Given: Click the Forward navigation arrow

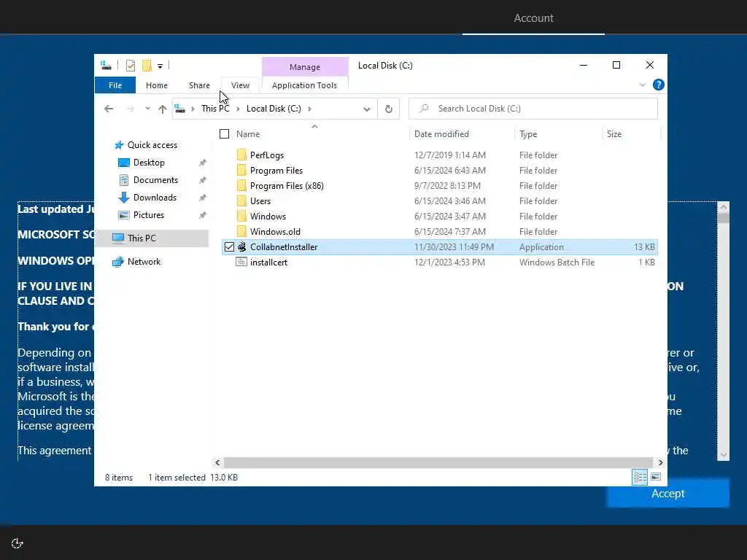Looking at the screenshot, I should [130, 109].
